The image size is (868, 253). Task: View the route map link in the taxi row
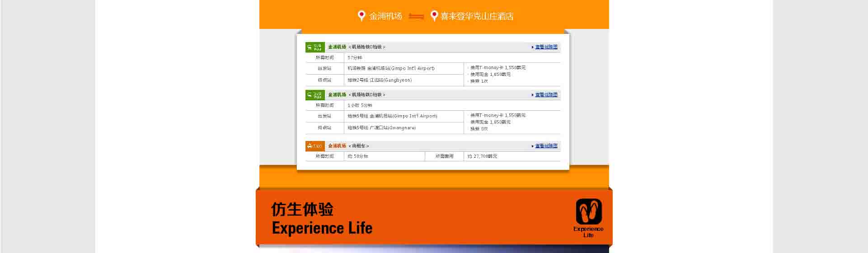pos(546,146)
